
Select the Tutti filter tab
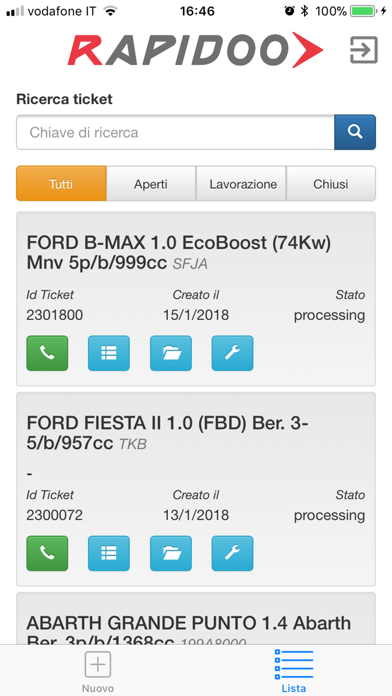point(61,184)
